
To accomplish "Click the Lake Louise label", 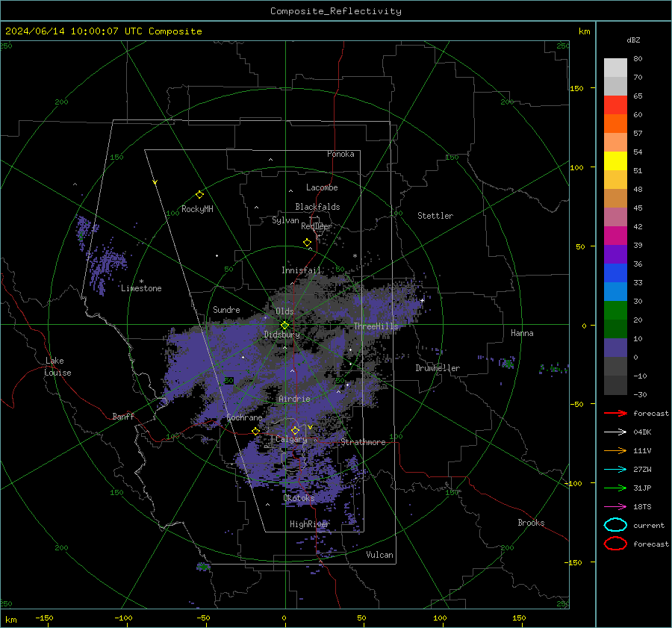I will tap(57, 367).
